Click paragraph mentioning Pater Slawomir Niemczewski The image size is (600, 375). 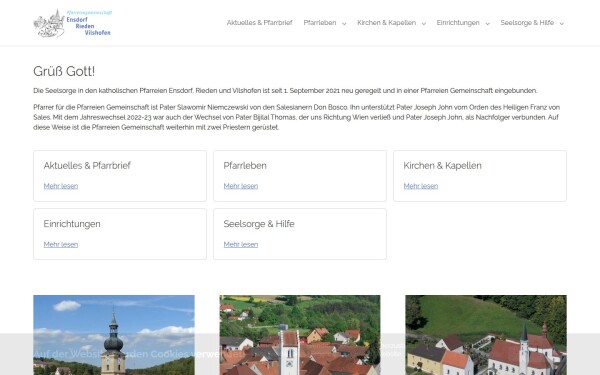pyautogui.click(x=297, y=117)
